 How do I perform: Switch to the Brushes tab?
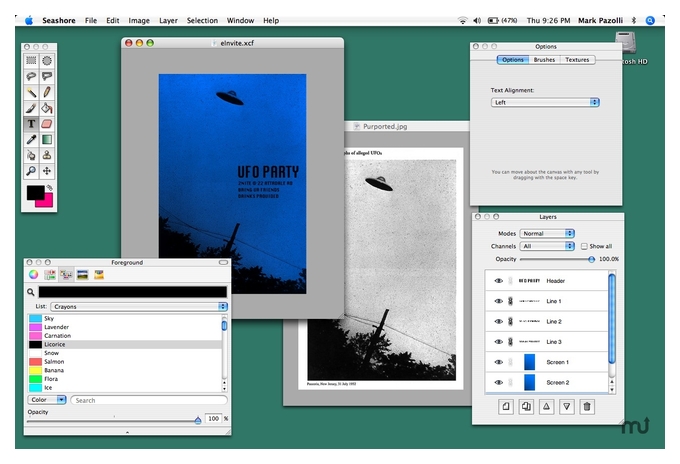544,60
